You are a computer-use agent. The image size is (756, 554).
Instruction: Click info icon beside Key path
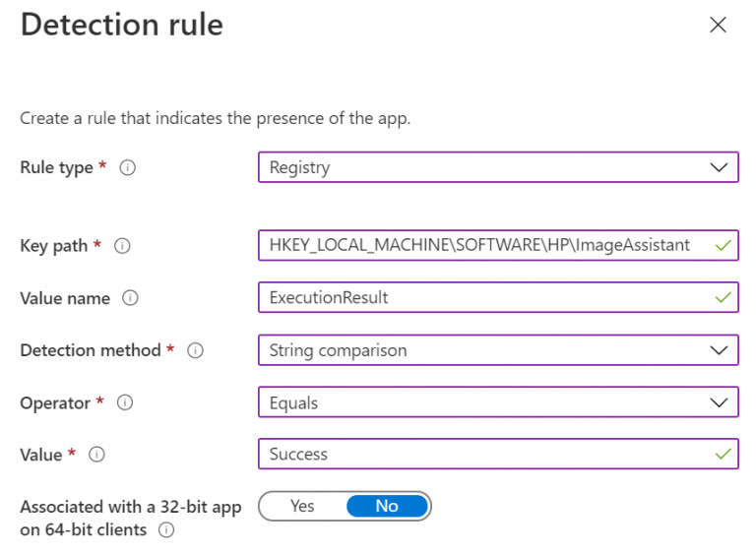click(x=122, y=246)
